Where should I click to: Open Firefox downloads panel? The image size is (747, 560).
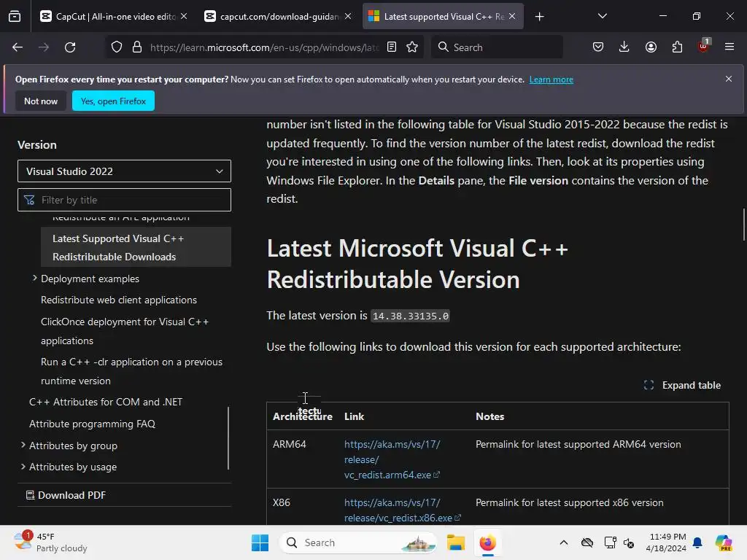[624, 47]
